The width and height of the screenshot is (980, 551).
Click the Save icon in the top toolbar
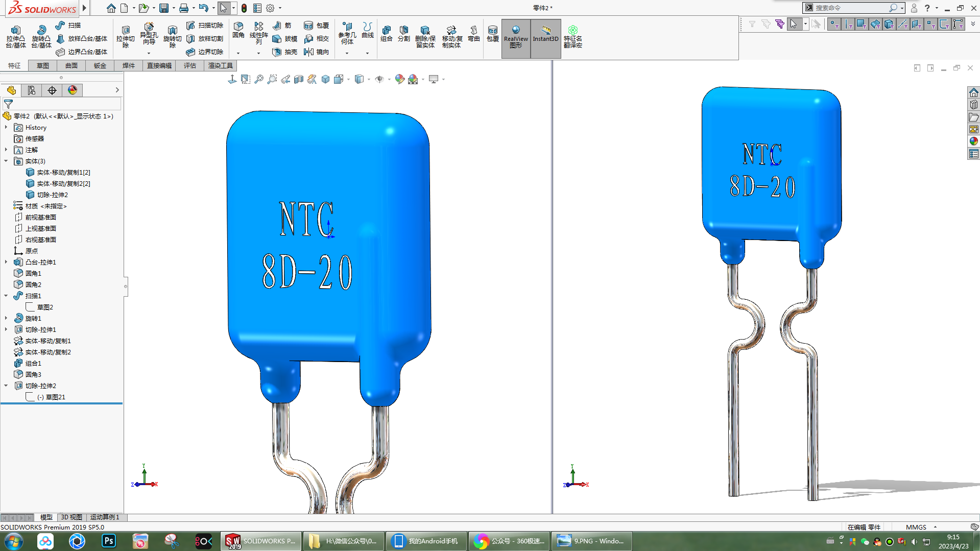point(163,8)
